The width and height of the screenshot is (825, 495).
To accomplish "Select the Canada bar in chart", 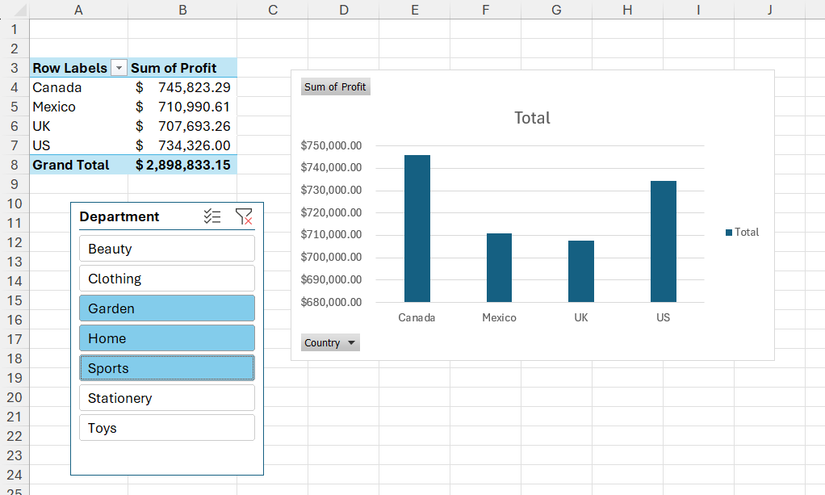I will pyautogui.click(x=417, y=228).
